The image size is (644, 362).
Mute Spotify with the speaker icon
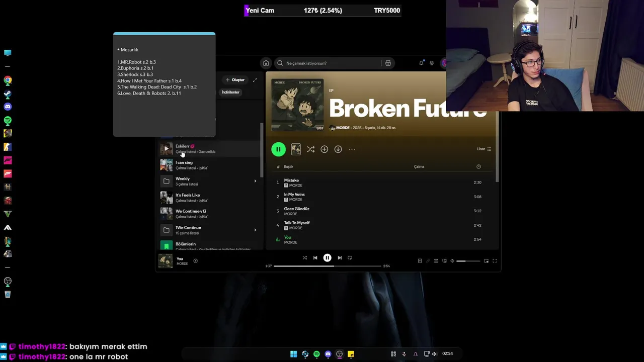[452, 261]
